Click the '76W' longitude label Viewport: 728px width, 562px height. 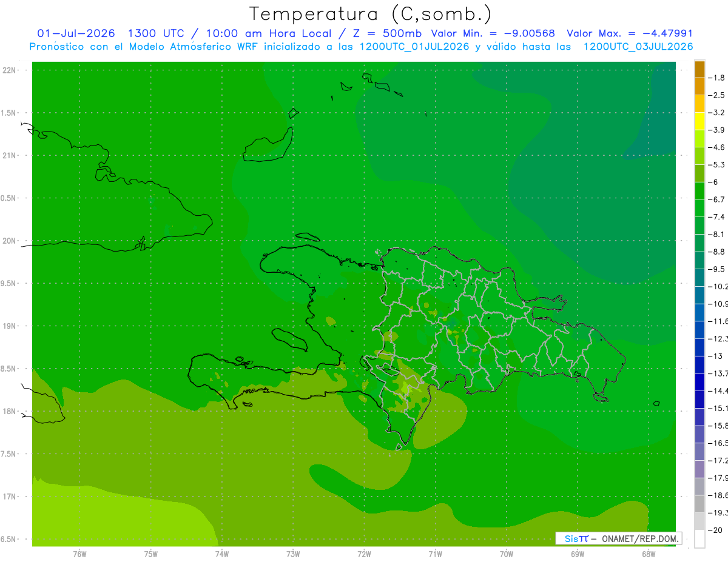pos(79,554)
